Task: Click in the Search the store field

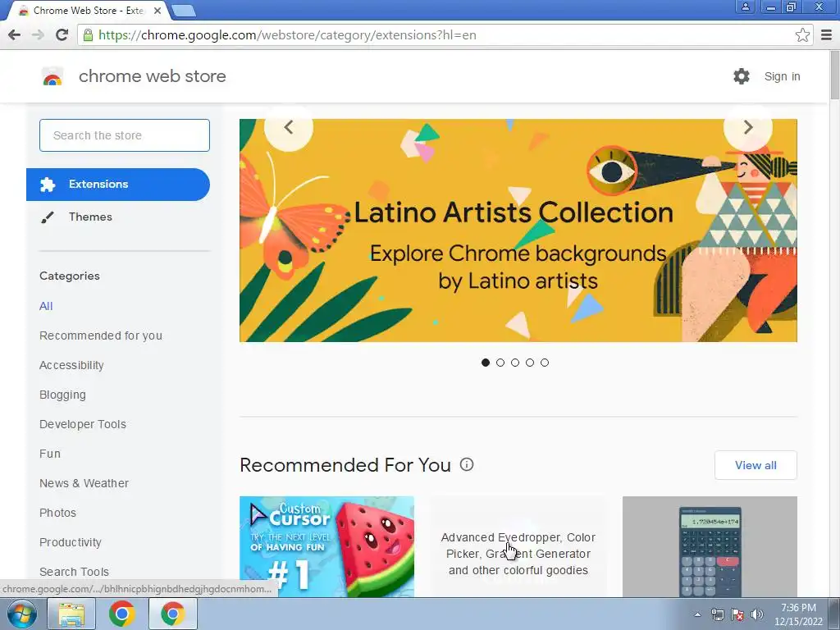Action: 125,135
